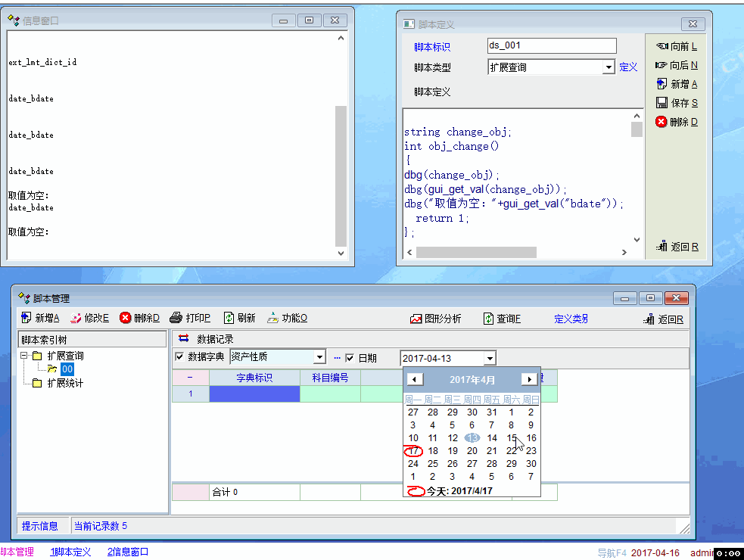
Task: Collapse the 扩展查询 tree node
Action: [x=24, y=356]
